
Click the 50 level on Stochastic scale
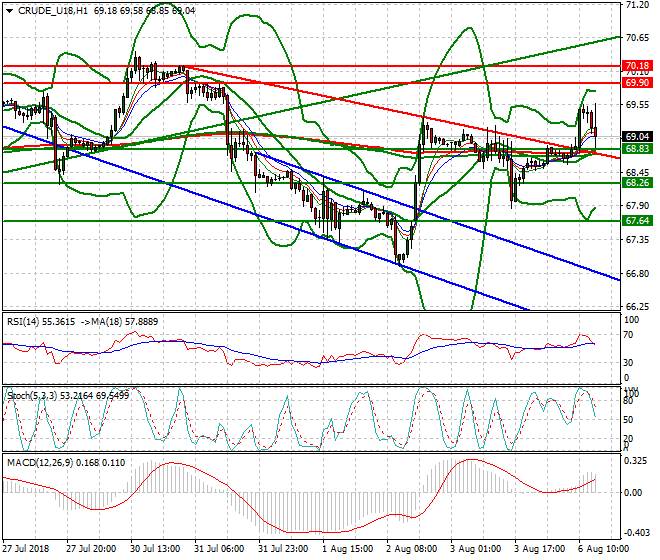coord(628,420)
